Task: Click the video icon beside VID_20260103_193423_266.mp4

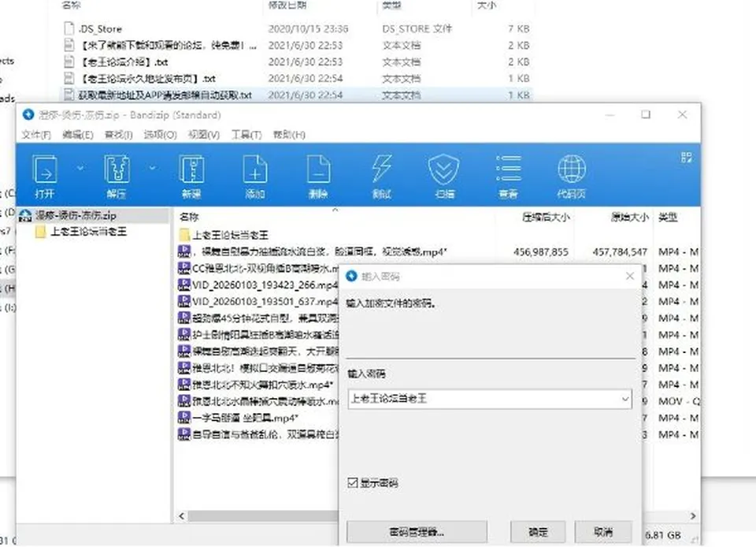Action: [x=183, y=285]
